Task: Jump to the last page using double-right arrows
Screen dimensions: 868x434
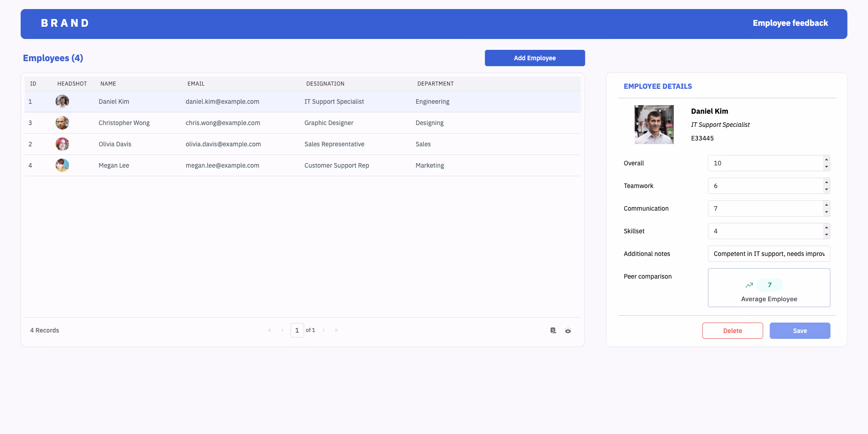Action: coord(336,330)
